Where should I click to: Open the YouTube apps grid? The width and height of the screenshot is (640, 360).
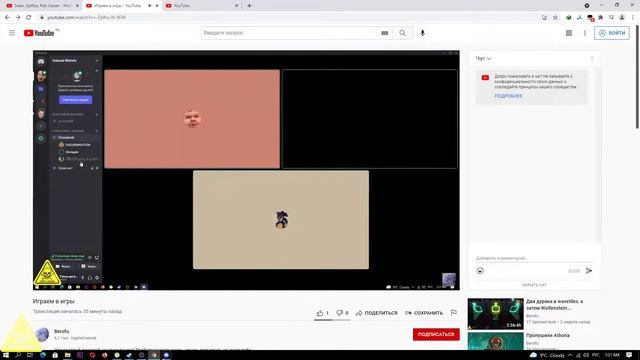point(569,33)
